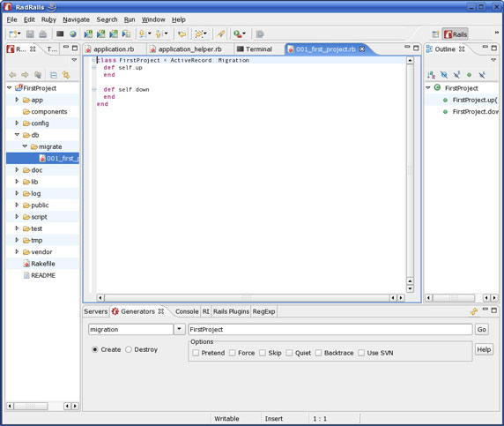Click the Go button

(x=481, y=330)
